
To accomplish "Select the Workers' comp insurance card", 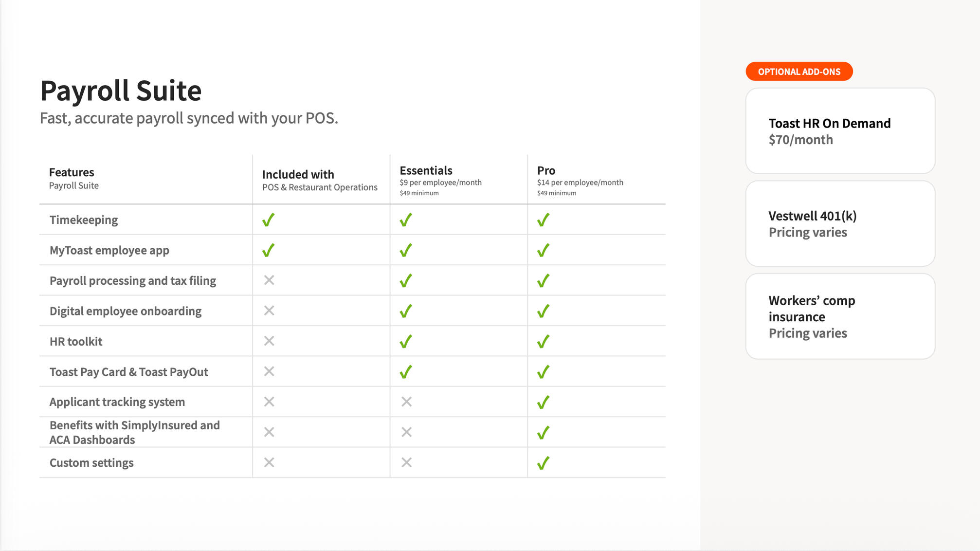I will 840,316.
